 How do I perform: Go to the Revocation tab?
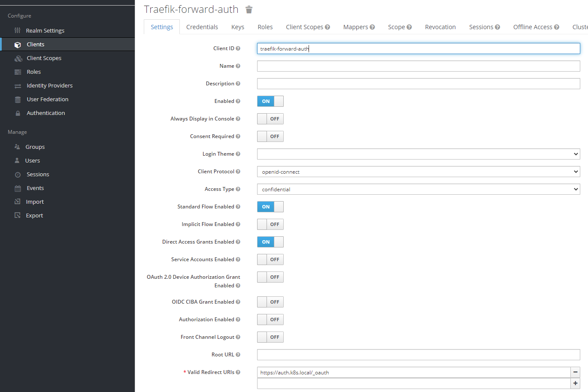pos(440,27)
